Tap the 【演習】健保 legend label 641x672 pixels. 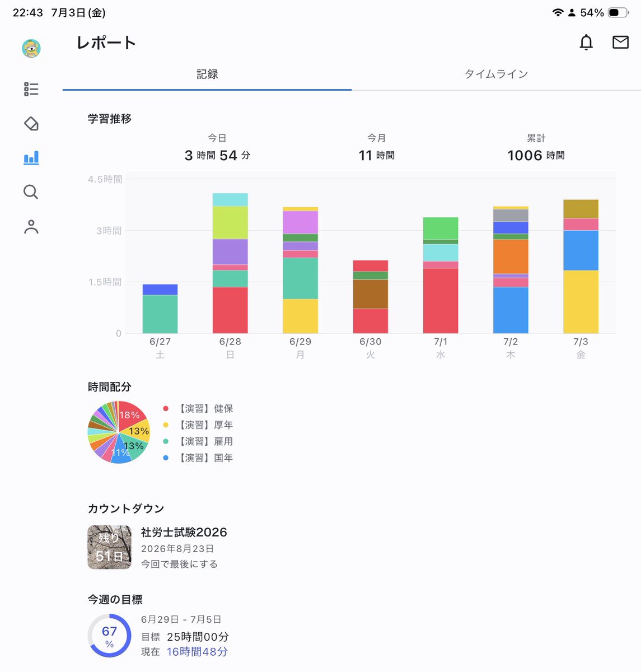point(205,409)
